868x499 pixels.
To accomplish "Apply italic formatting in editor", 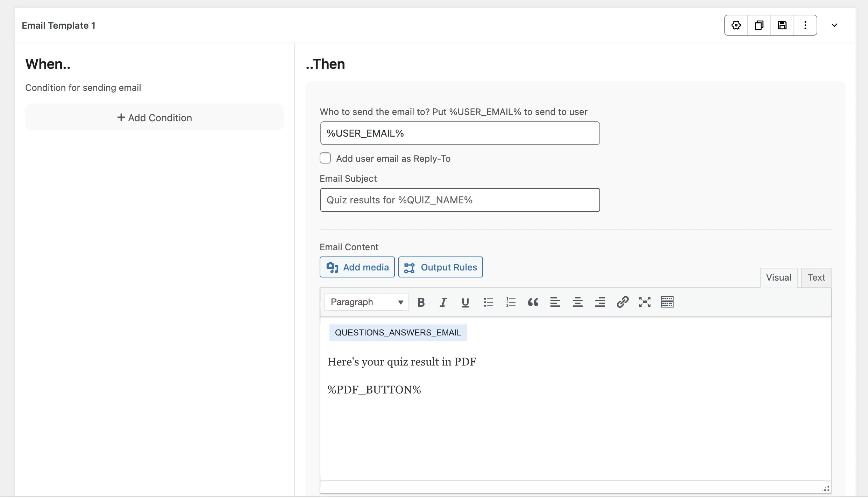I will 443,302.
